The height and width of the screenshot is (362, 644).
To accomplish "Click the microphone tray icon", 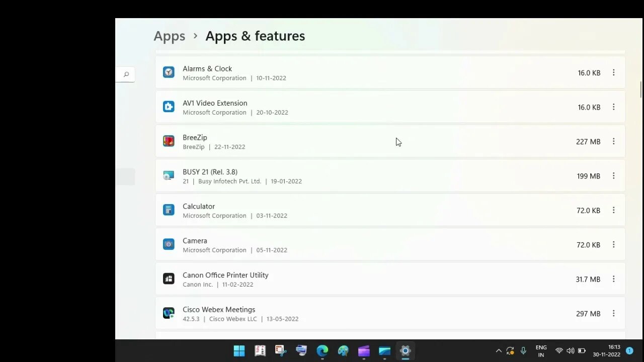I will click(x=523, y=351).
